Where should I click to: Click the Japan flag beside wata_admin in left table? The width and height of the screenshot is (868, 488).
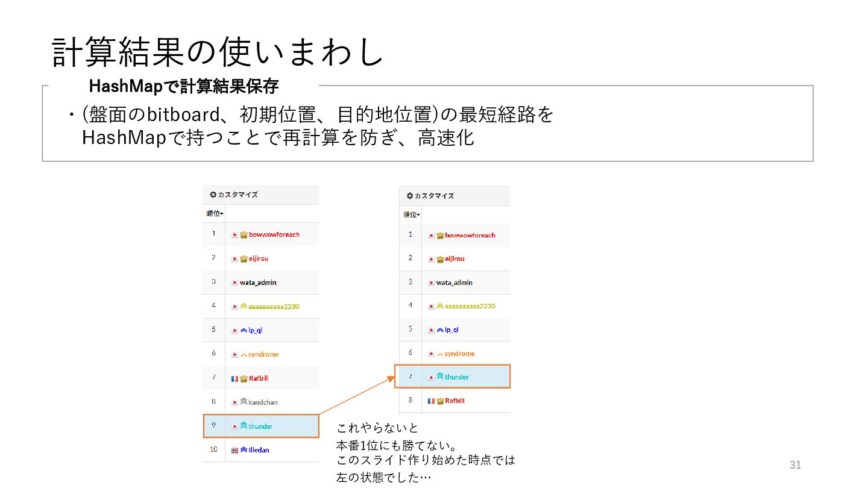(235, 283)
